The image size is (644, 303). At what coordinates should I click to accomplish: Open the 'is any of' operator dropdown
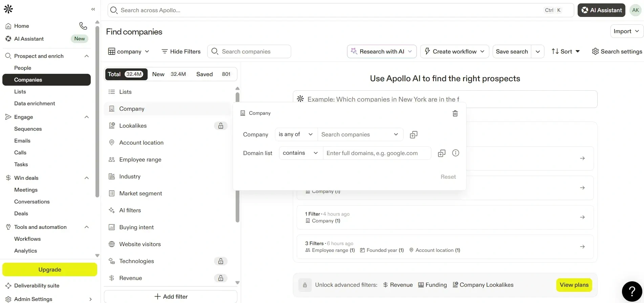click(x=296, y=134)
